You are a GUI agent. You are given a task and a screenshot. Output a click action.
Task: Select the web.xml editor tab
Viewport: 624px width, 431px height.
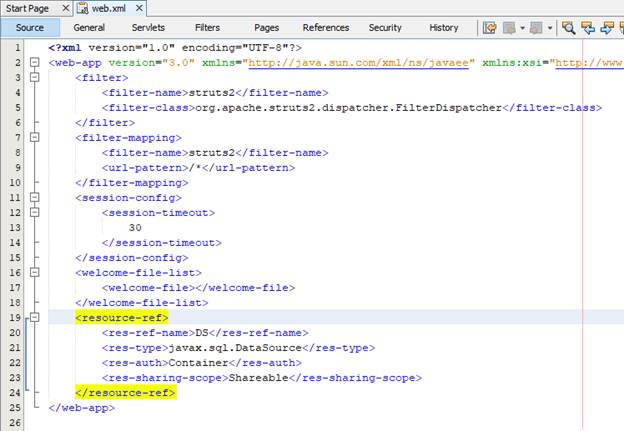109,8
